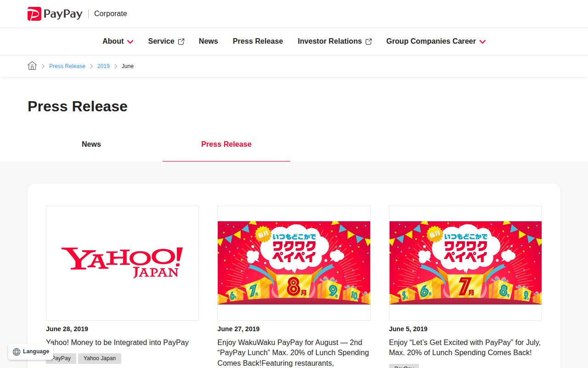
Task: Expand the About menu chevron
Action: pos(130,41)
